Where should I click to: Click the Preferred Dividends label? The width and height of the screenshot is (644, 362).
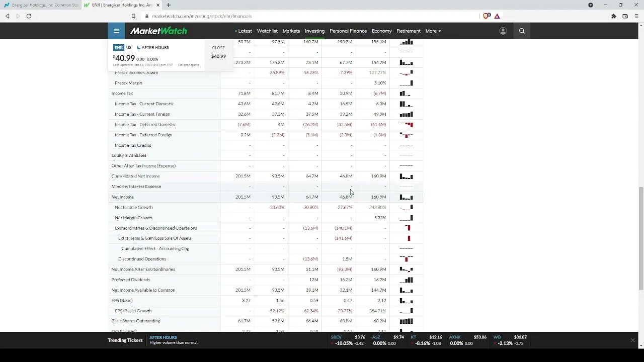131,280
